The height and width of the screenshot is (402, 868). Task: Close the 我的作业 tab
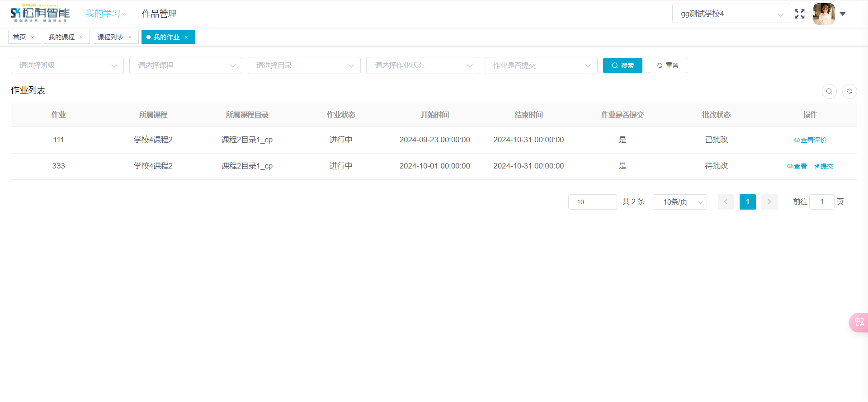186,37
